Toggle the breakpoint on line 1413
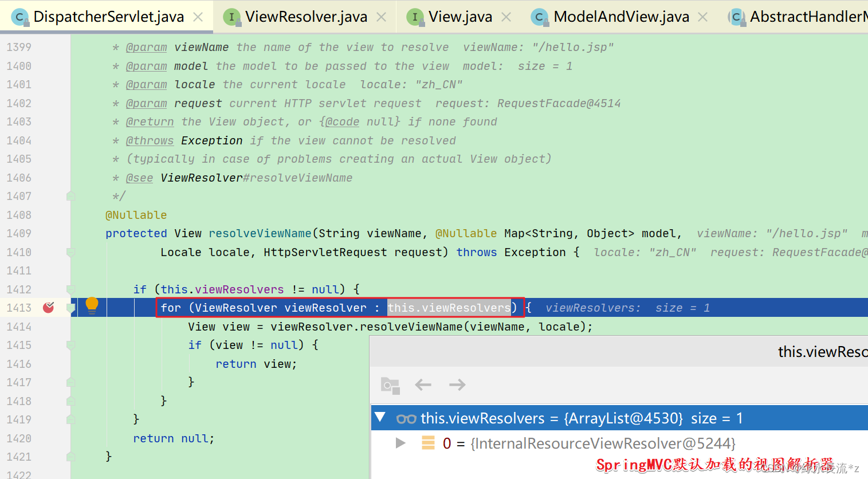This screenshot has height=479, width=868. (x=49, y=308)
